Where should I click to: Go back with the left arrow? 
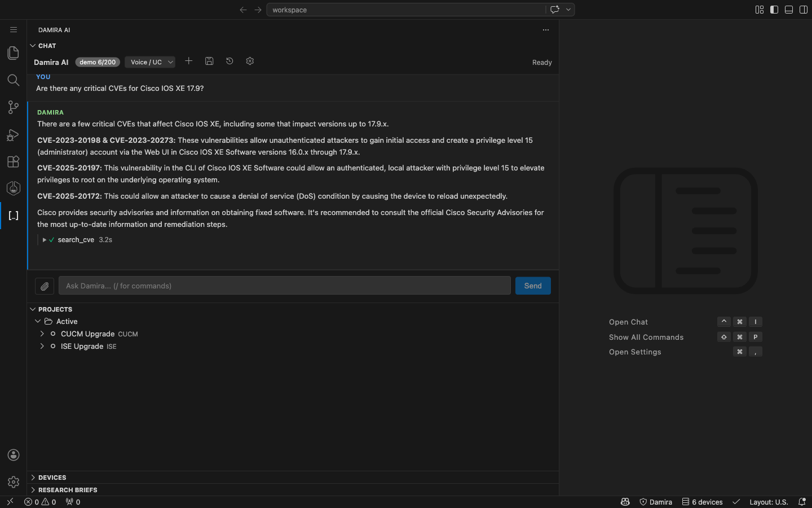coord(243,10)
